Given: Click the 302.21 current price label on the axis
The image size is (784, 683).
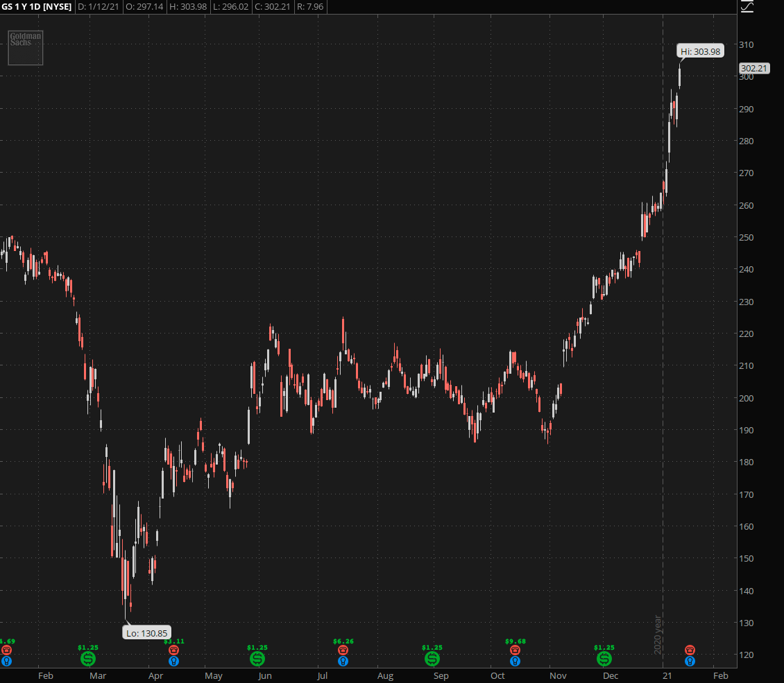Looking at the screenshot, I should pos(753,69).
